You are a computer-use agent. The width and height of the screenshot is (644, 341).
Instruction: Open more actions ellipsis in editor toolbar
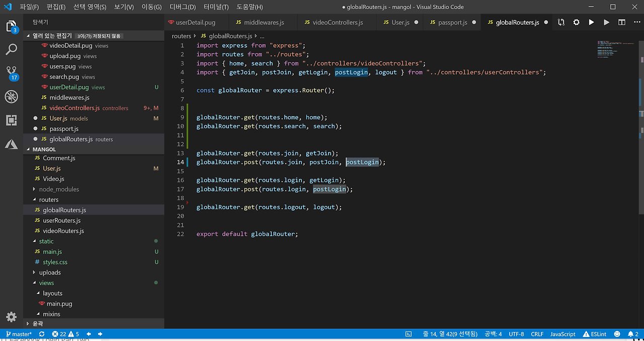[x=636, y=22]
